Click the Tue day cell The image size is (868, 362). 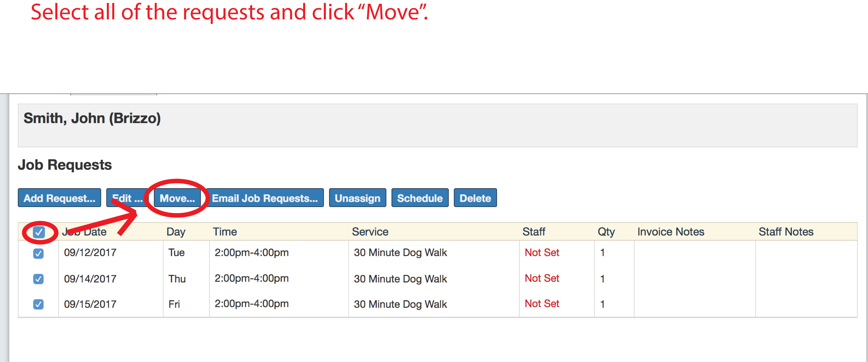pos(177,253)
